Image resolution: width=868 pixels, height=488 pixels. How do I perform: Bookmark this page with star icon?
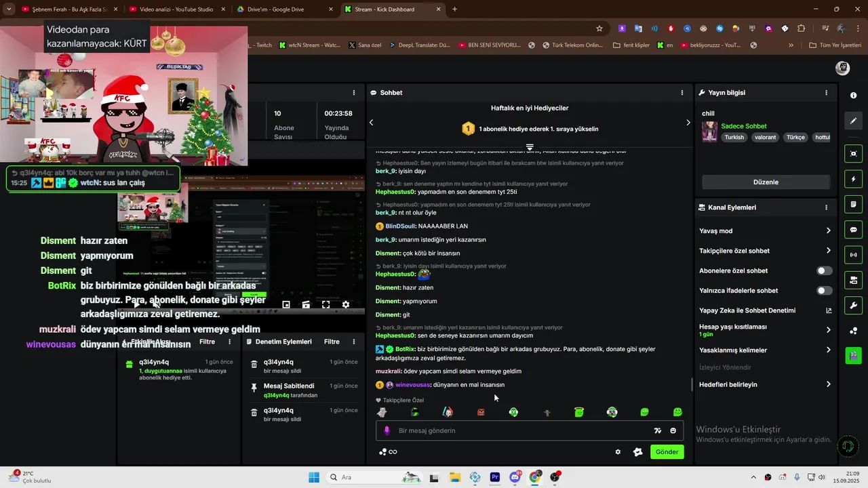click(x=599, y=28)
